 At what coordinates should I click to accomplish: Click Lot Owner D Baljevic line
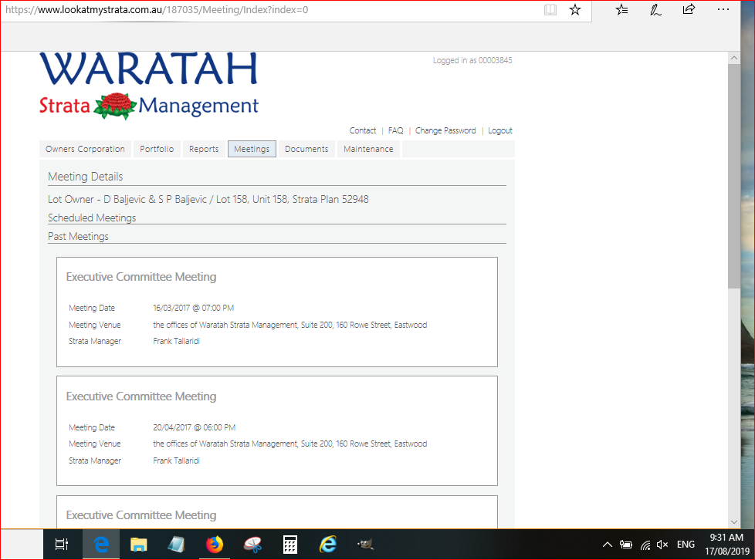pyautogui.click(x=208, y=199)
